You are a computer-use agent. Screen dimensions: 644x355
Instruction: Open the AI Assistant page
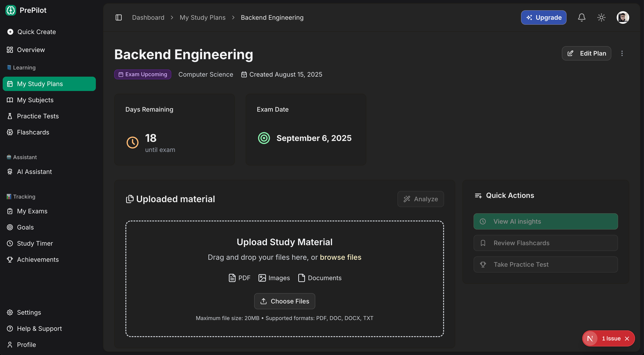tap(34, 172)
